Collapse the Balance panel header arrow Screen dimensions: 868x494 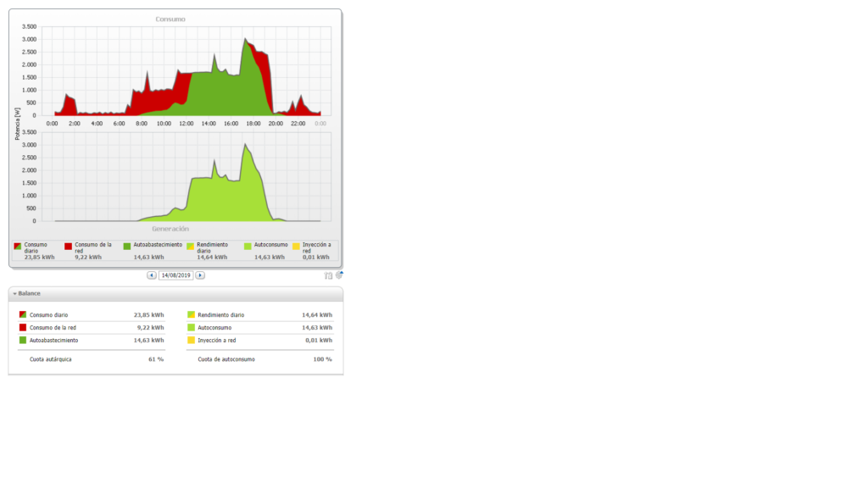14,294
